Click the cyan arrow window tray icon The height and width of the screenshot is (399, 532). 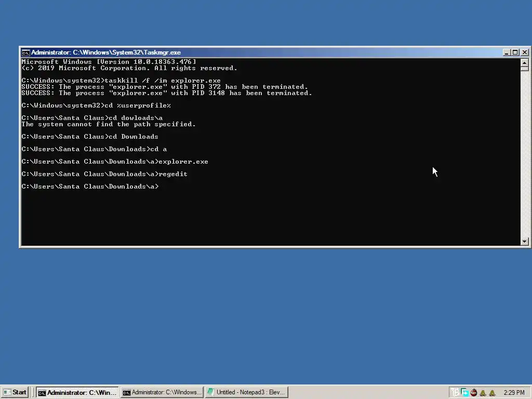[x=464, y=393]
